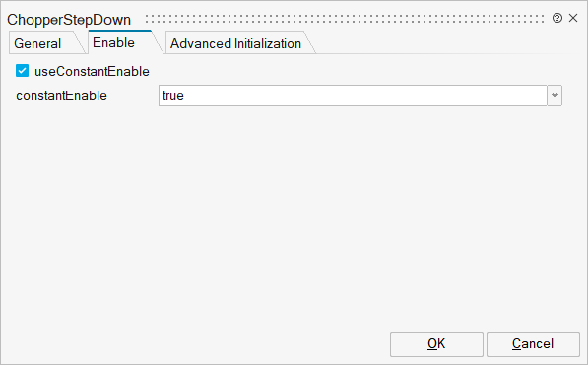The image size is (588, 365).
Task: Discard changes with the Cancel button
Action: [x=533, y=344]
